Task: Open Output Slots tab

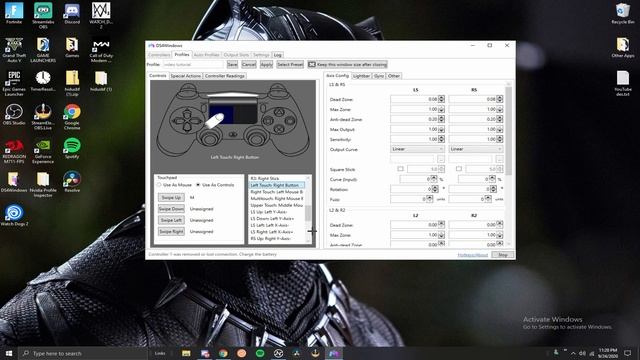Action: coord(236,55)
